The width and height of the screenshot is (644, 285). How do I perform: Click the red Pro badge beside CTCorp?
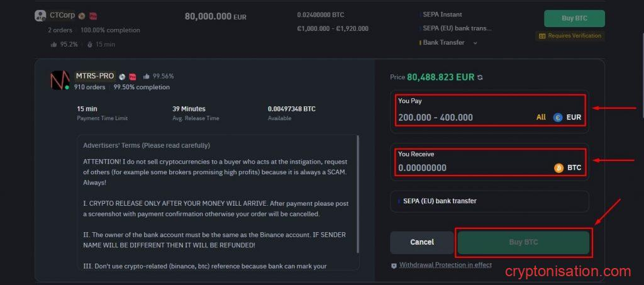coord(93,16)
